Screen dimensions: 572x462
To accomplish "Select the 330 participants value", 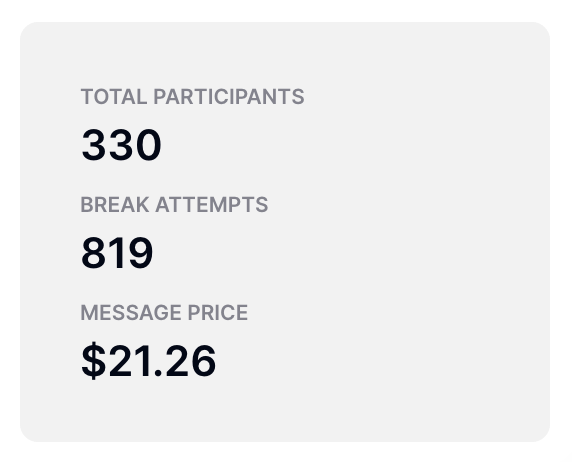I will (121, 145).
